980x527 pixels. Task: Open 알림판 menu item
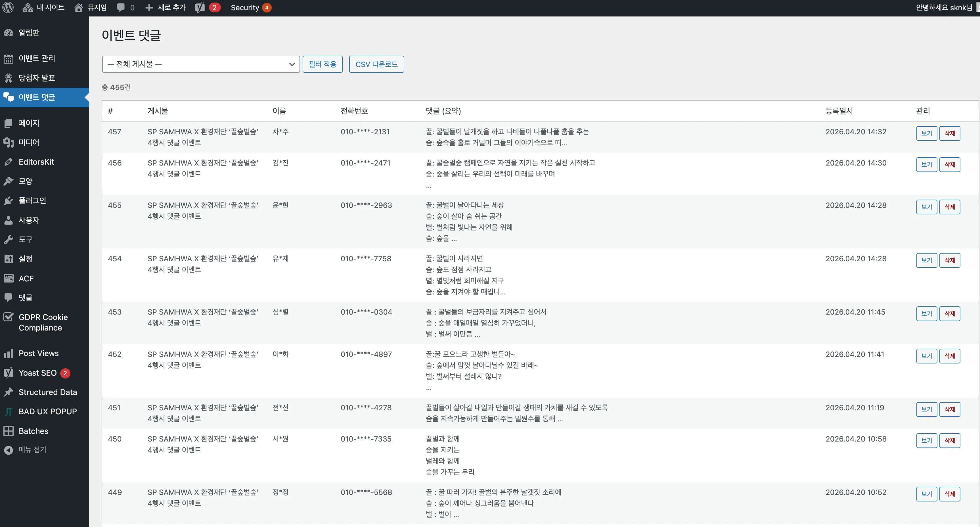pos(45,33)
